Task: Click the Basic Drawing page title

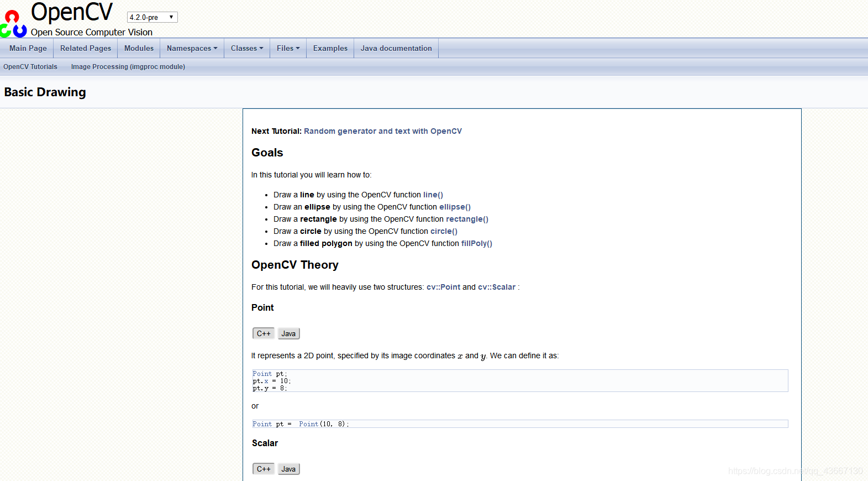Action: (x=45, y=92)
